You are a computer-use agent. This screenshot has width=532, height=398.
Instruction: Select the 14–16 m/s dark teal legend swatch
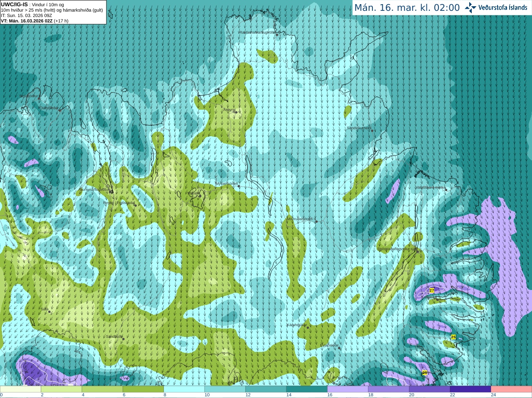pos(307,389)
